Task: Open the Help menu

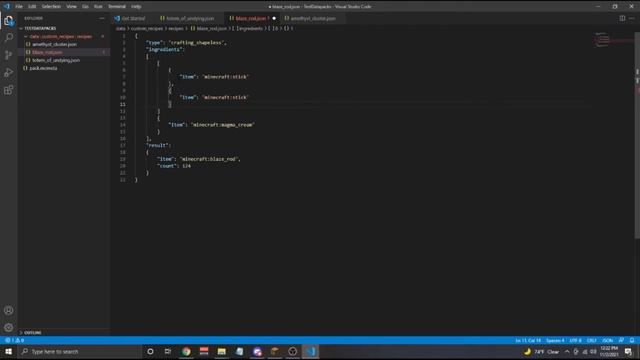Action: tap(136, 7)
